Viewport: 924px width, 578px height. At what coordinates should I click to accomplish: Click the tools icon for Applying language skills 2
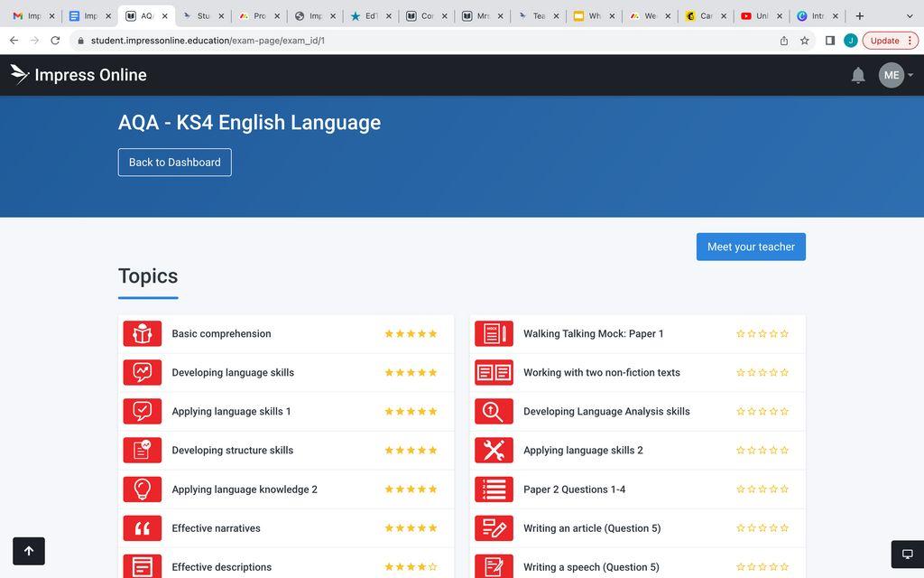pyautogui.click(x=494, y=451)
